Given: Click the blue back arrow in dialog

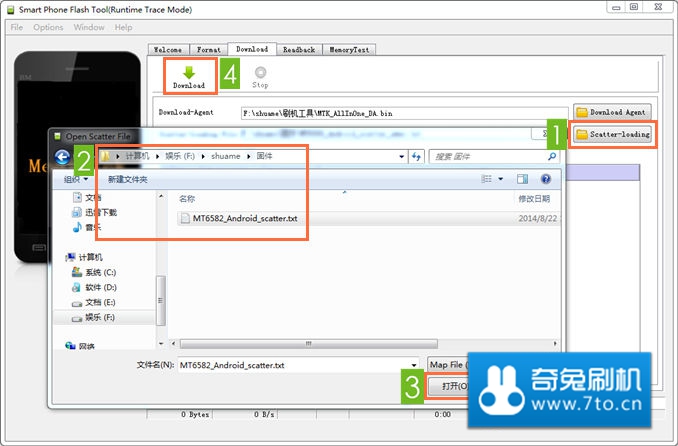Looking at the screenshot, I should click(63, 157).
